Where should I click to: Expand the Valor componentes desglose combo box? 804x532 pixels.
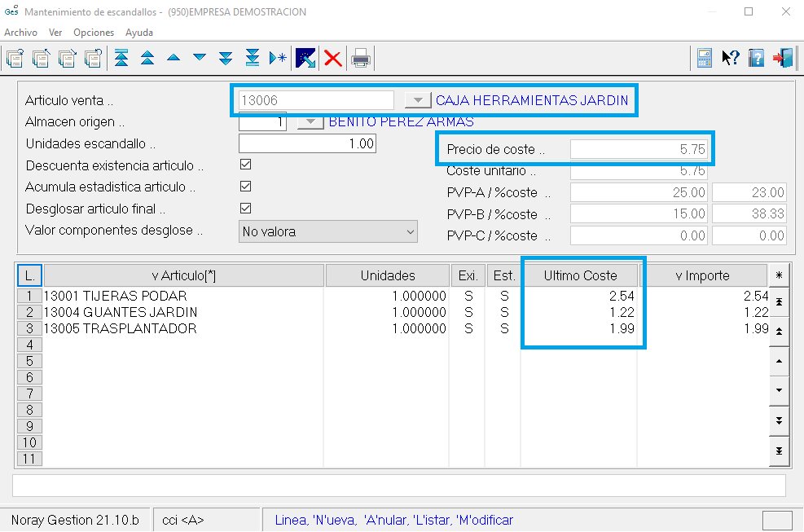(x=411, y=232)
